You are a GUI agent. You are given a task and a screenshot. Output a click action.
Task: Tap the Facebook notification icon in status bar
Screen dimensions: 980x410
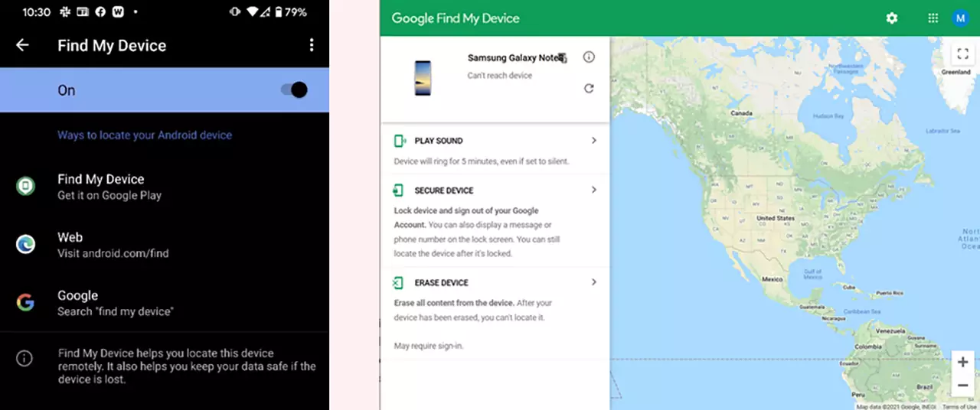(x=100, y=12)
